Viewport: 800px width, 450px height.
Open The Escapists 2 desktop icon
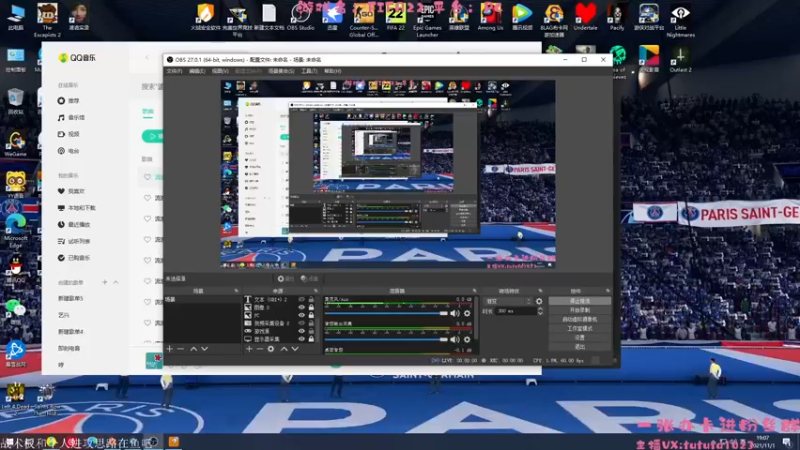pyautogui.click(x=47, y=19)
